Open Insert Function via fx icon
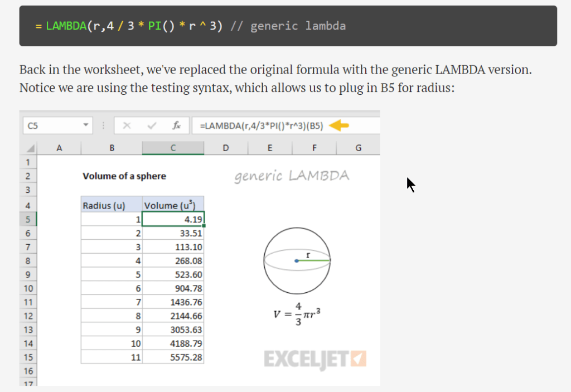 (x=176, y=126)
